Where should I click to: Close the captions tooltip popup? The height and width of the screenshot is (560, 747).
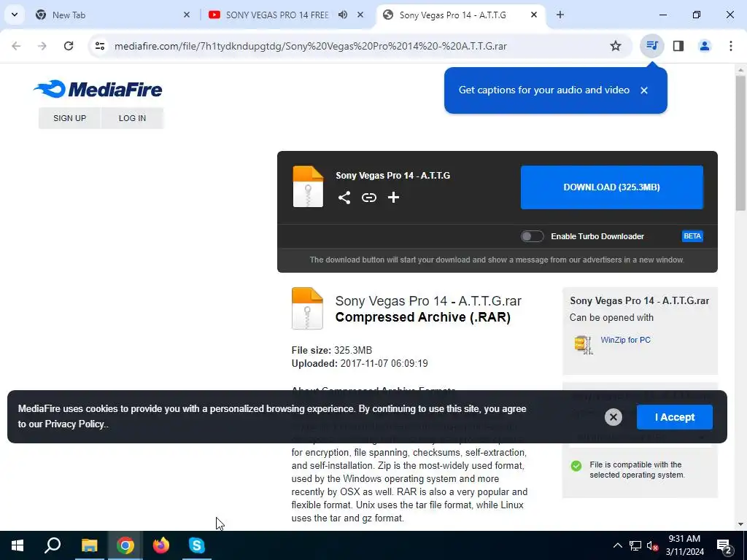[x=643, y=90]
